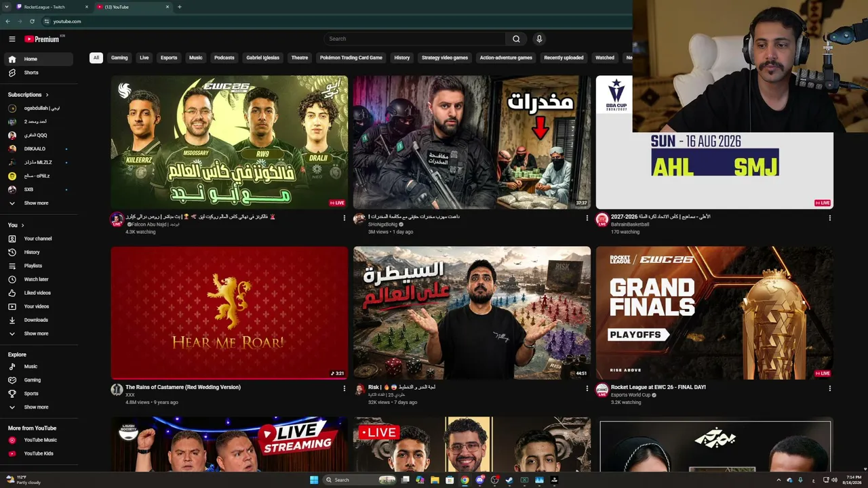Go to Home in the sidebar
868x488 pixels.
[38, 59]
